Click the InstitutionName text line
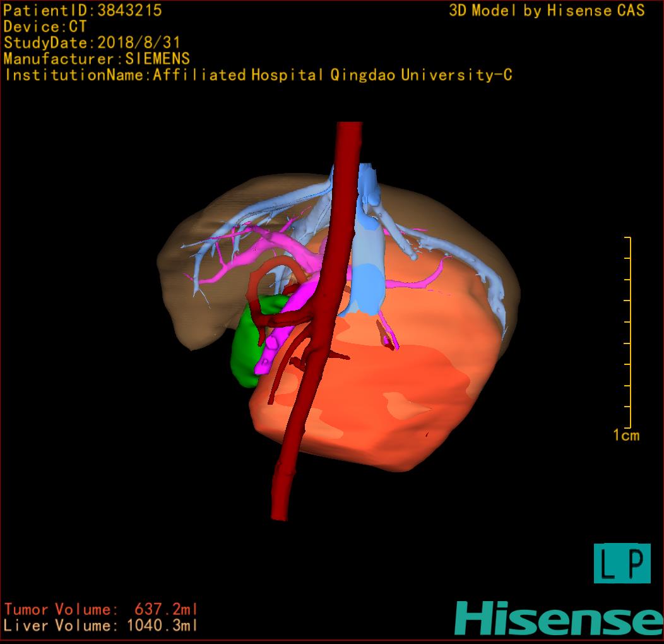The image size is (664, 644). 258,75
